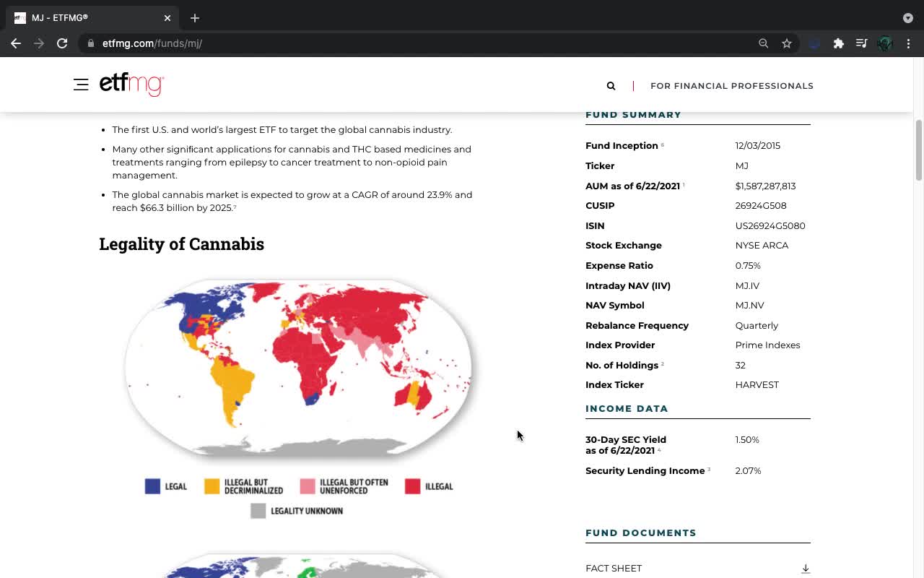Bookmark this page with star icon

point(787,43)
